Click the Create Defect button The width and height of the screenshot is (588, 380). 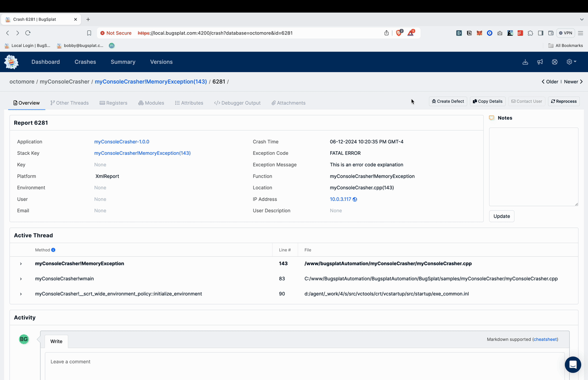[448, 101]
